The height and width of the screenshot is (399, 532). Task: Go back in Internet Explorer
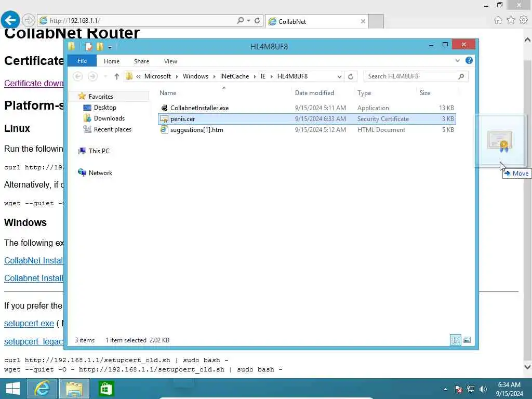pos(10,20)
